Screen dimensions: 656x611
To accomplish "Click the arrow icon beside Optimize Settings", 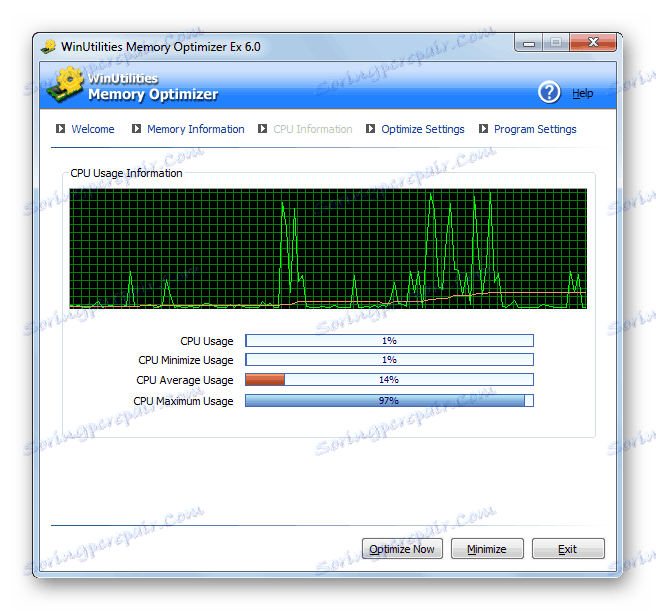I will pos(370,128).
